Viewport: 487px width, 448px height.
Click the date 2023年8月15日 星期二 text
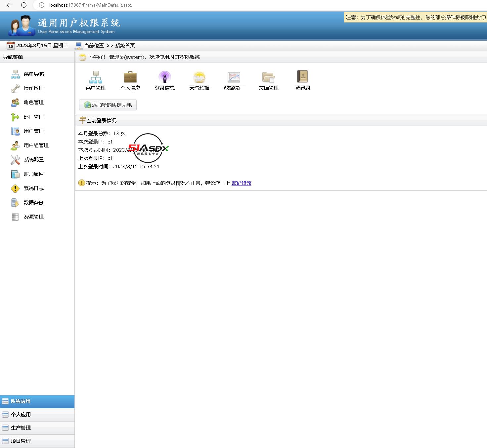pos(42,46)
